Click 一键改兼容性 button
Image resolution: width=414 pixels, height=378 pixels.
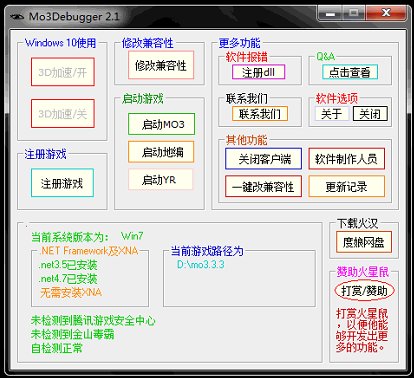[x=264, y=186]
